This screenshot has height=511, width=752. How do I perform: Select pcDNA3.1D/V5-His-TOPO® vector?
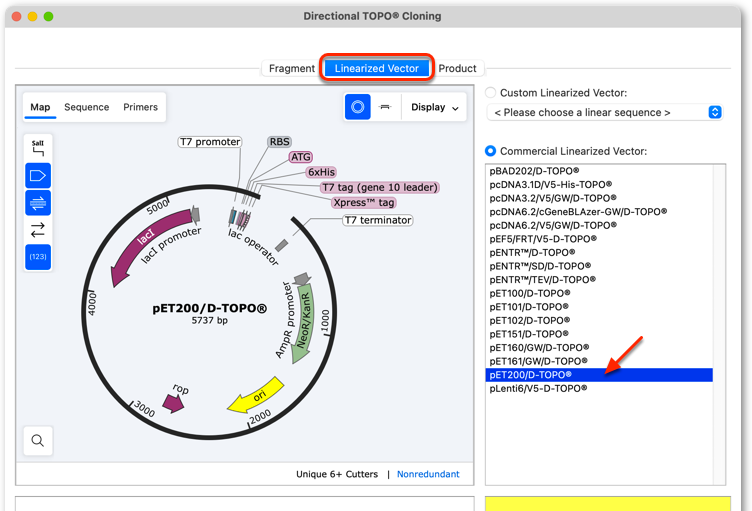click(599, 184)
